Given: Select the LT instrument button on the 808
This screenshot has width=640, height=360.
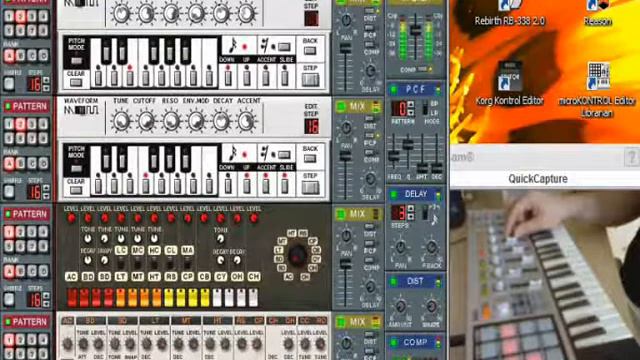Looking at the screenshot, I should coord(121,276).
